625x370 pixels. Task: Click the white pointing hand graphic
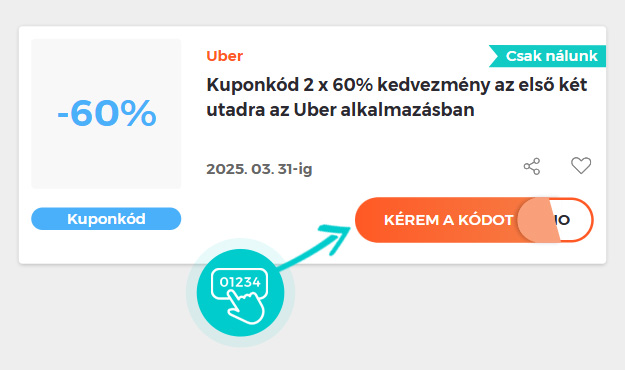(x=247, y=307)
